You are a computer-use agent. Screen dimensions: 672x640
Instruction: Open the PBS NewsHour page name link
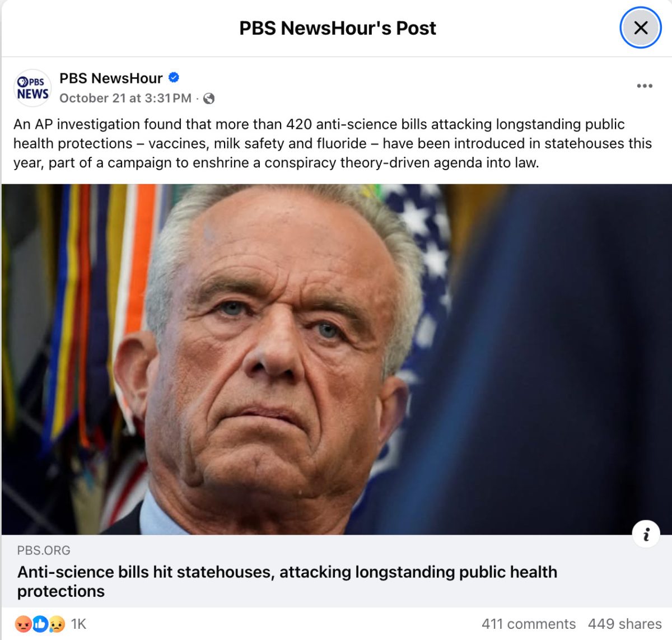(111, 78)
